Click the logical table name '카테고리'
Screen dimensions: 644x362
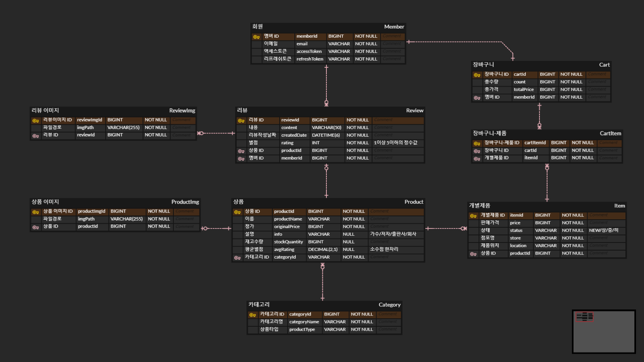[x=259, y=305]
